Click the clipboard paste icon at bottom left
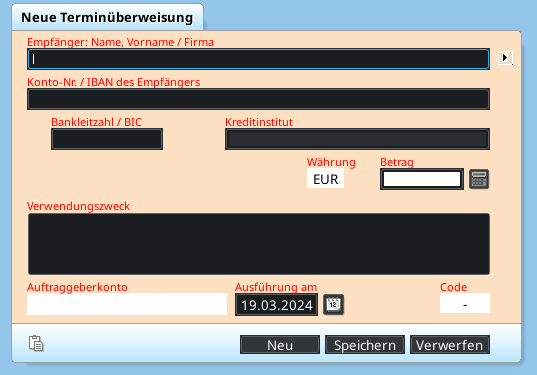This screenshot has height=375, width=537. 36,343
